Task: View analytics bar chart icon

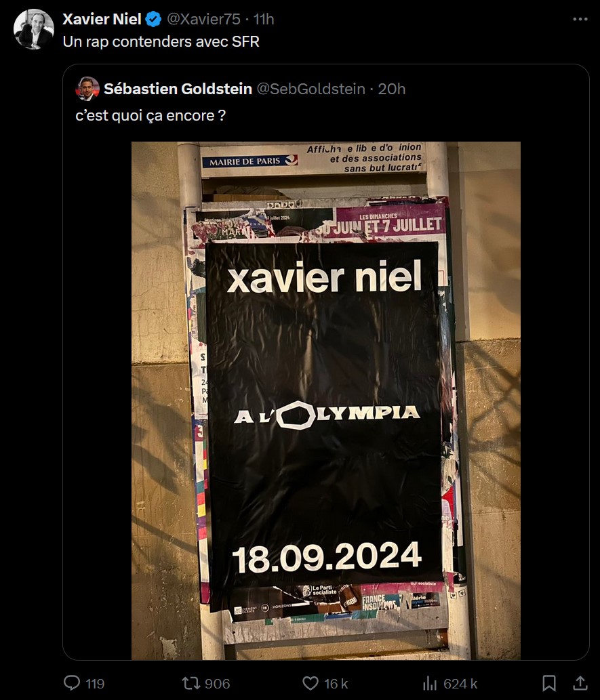Action: (x=430, y=683)
